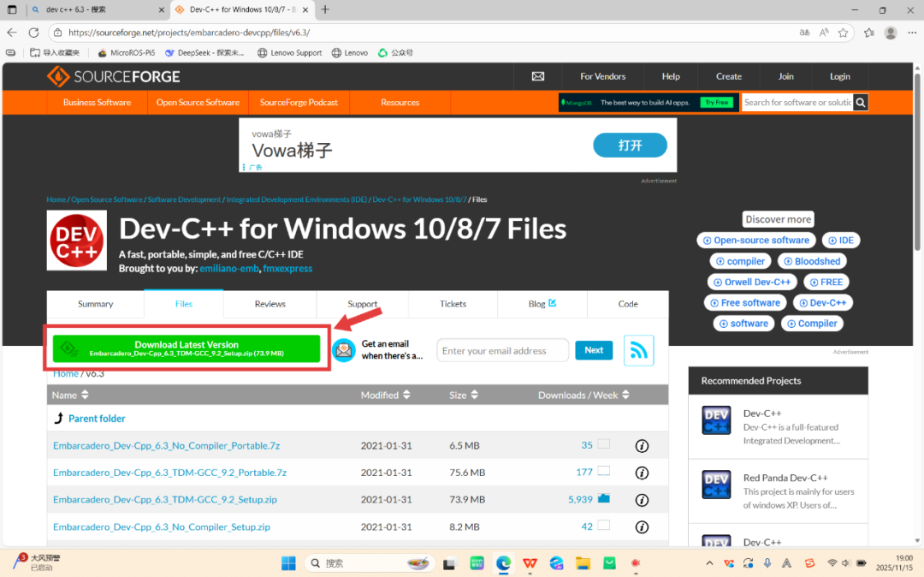The width and height of the screenshot is (924, 577).
Task: Open Parent folder link
Action: point(97,419)
